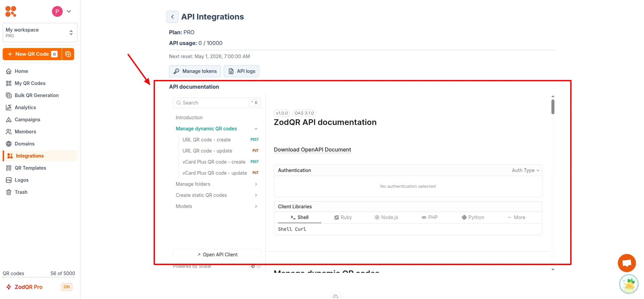Open URL QR code - create endpoint
Screen dimensions: 644x299
(x=217, y=140)
